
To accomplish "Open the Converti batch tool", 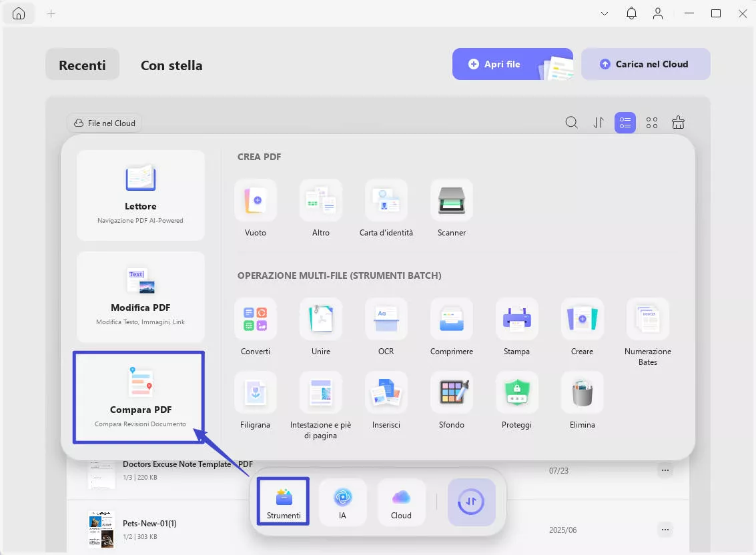I will coord(256,319).
